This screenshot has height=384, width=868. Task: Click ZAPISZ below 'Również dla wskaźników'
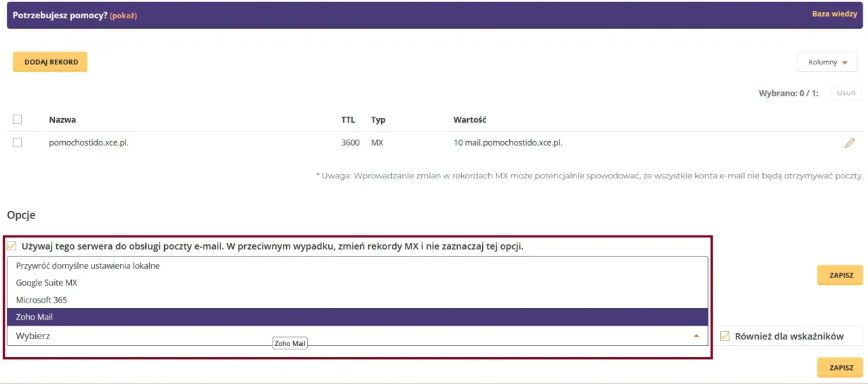click(840, 367)
